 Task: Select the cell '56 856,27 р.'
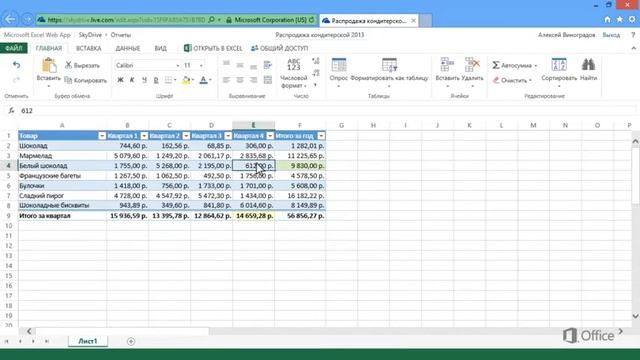[x=300, y=216]
